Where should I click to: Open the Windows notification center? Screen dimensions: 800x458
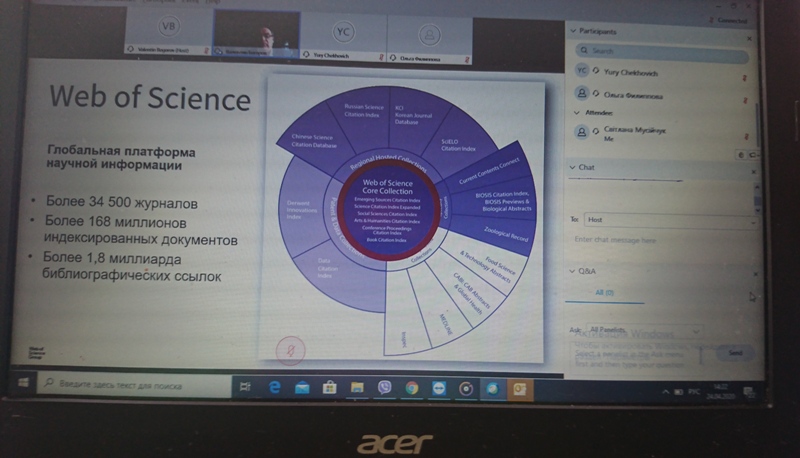[749, 392]
